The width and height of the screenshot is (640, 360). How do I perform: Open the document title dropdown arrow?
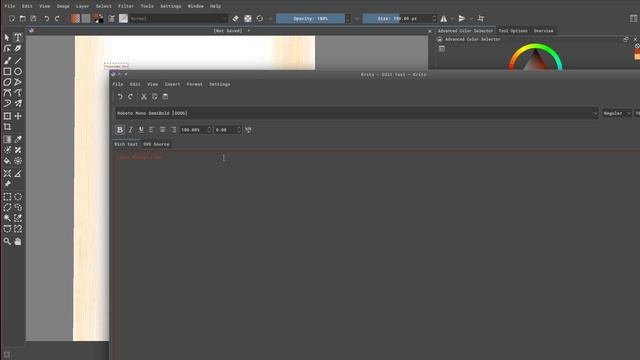point(249,31)
